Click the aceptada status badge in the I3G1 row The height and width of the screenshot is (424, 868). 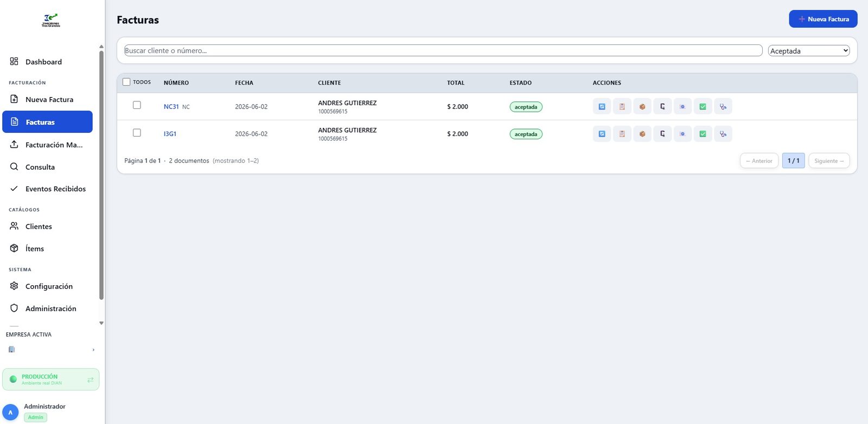pyautogui.click(x=526, y=134)
